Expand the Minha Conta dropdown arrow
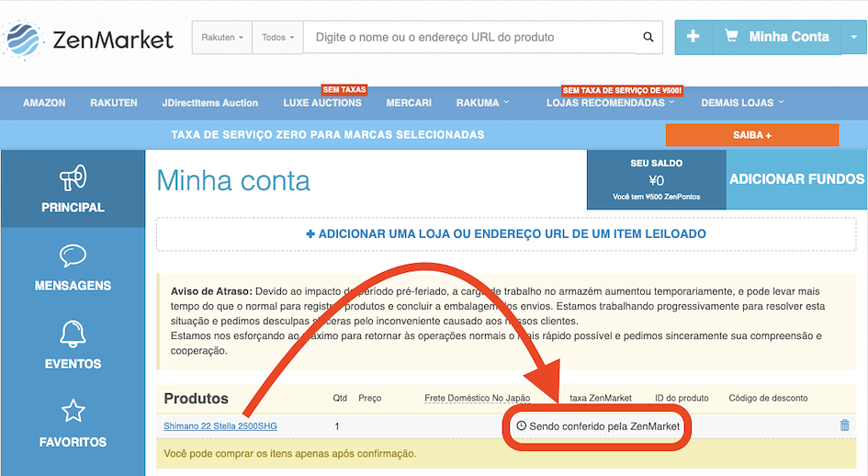This screenshot has height=476, width=868. point(853,37)
